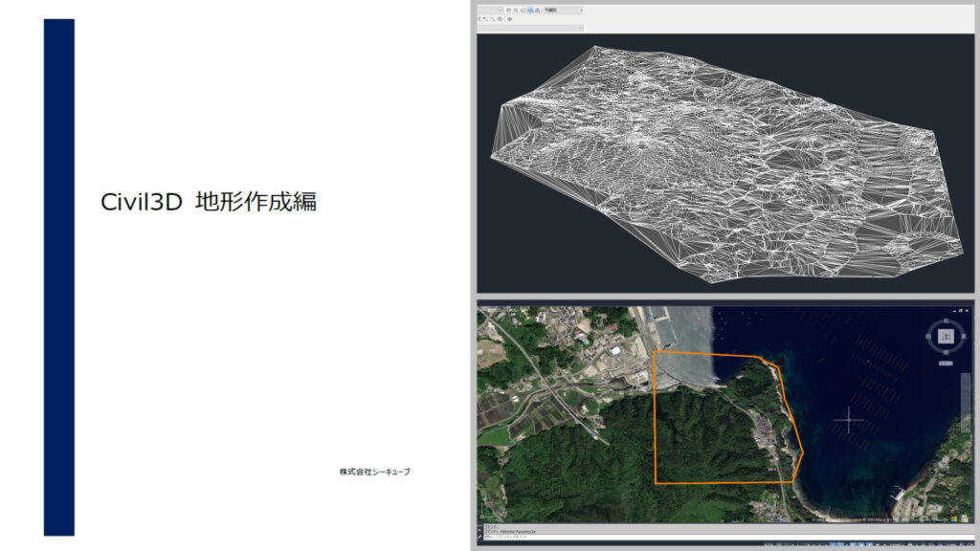Open the SteeringWheels navigation icon
Viewport: 980px width, 551px height.
click(530, 11)
